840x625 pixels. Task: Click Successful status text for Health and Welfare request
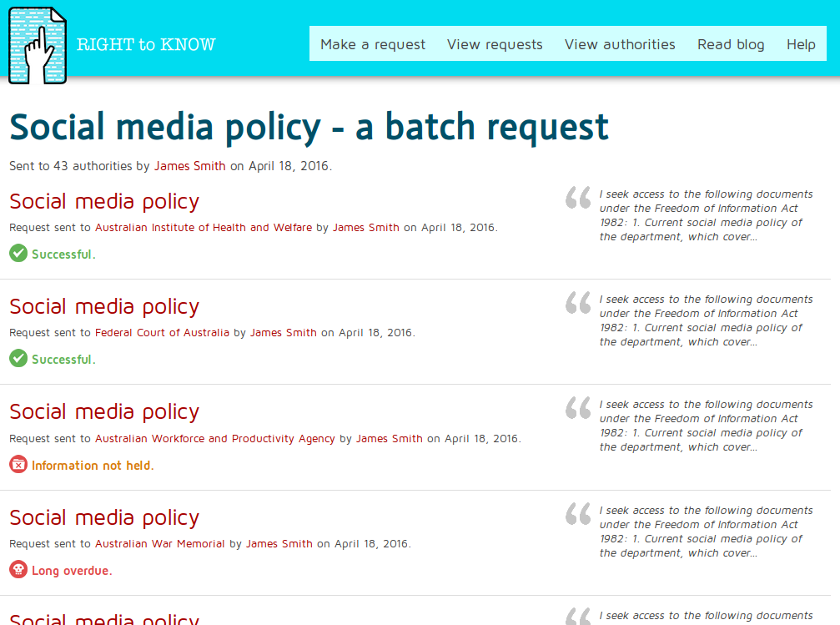point(63,254)
